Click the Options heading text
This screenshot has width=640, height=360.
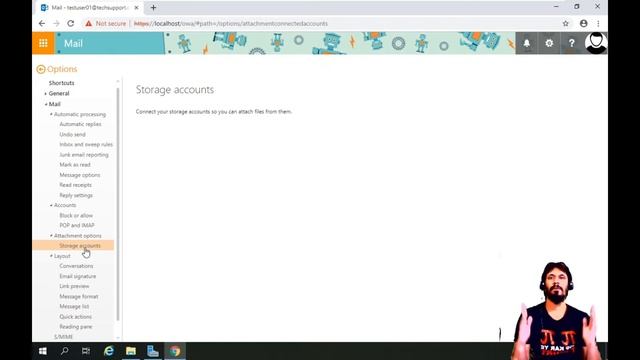[x=62, y=69]
